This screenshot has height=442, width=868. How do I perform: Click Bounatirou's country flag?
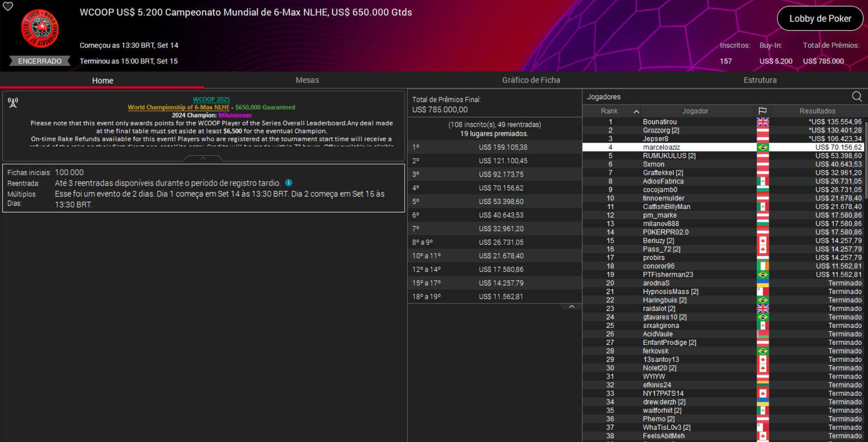pos(763,122)
